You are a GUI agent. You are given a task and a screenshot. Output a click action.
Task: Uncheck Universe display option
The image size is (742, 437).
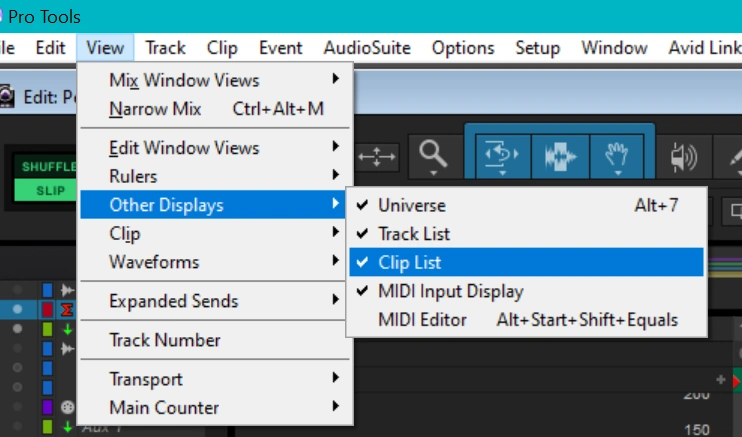coord(412,205)
